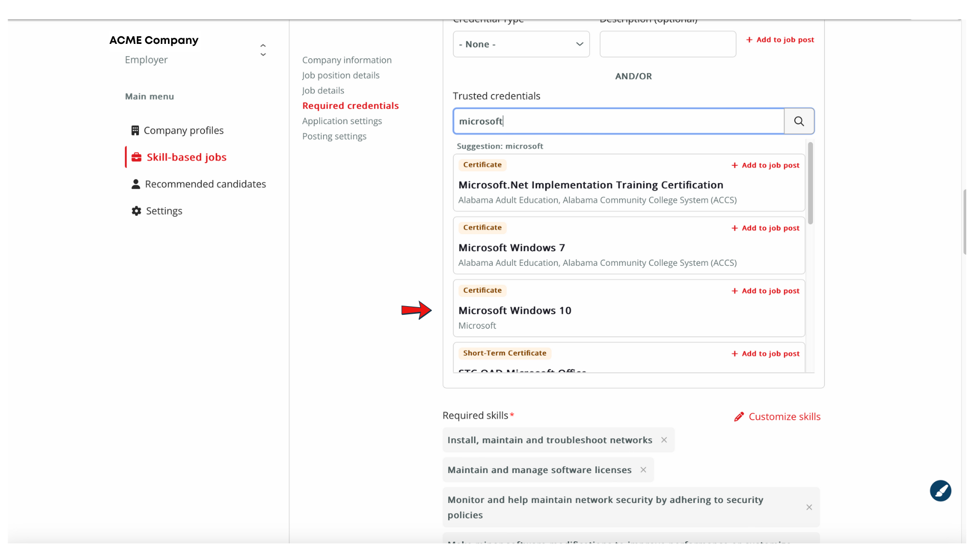Click the ACME Company name
Image resolution: width=980 pixels, height=551 pixels.
click(x=154, y=40)
